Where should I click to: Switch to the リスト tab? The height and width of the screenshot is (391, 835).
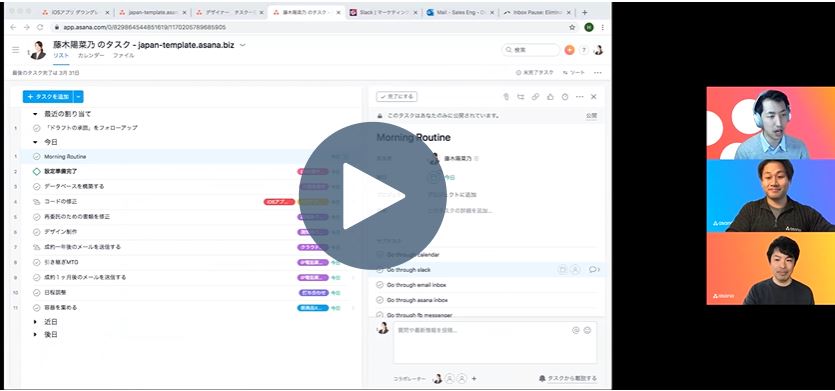click(61, 55)
